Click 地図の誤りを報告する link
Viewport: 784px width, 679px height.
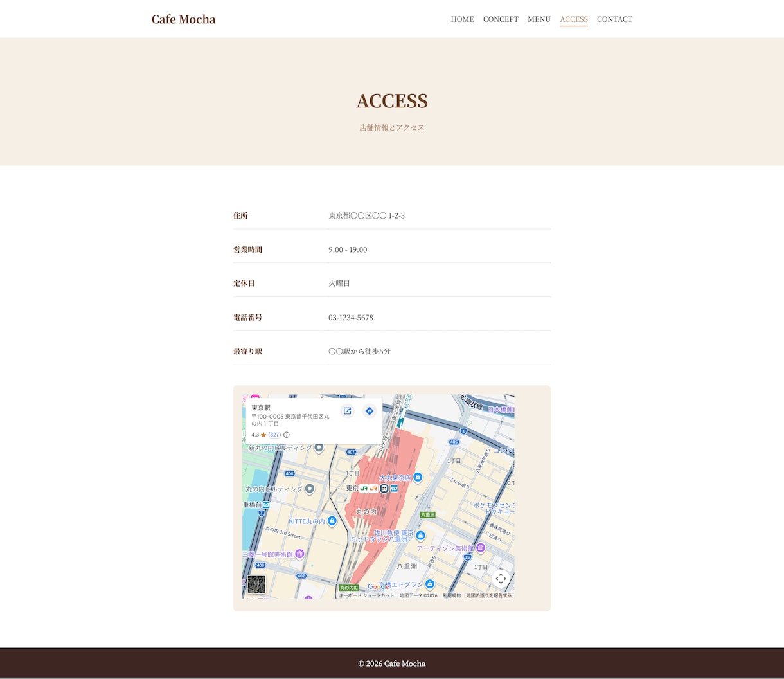[489, 595]
